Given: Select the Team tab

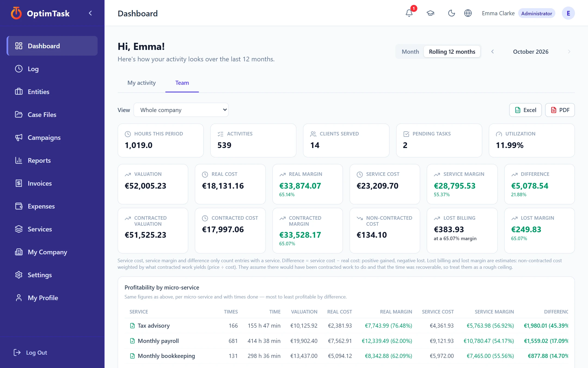Looking at the screenshot, I should (x=182, y=83).
